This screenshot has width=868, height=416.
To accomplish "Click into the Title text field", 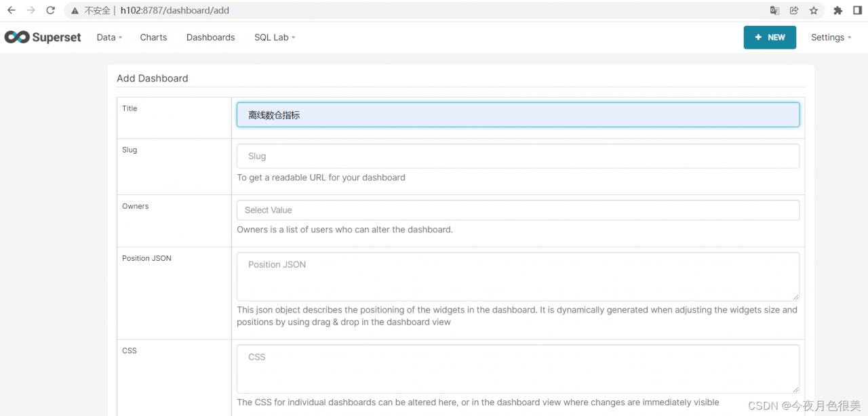I will coord(518,115).
